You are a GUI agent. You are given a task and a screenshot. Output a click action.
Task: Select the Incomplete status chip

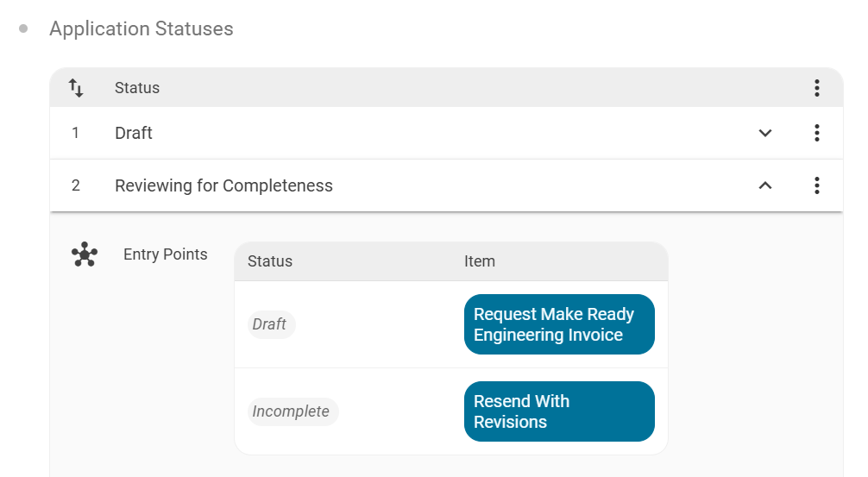point(291,411)
